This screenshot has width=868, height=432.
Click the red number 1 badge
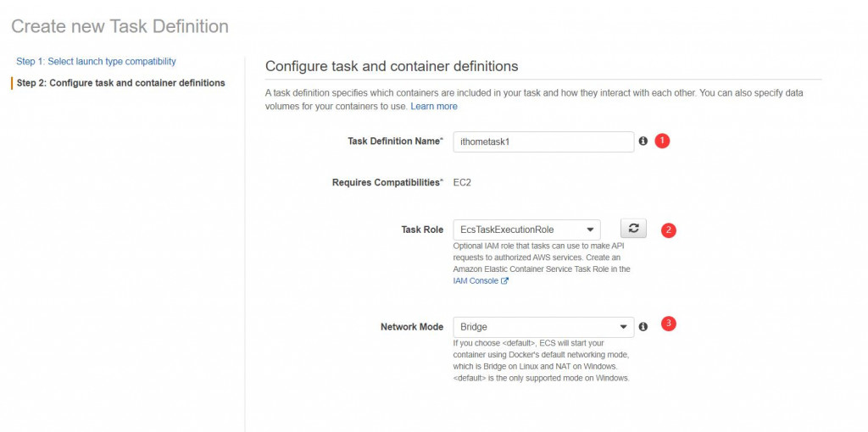tap(663, 141)
